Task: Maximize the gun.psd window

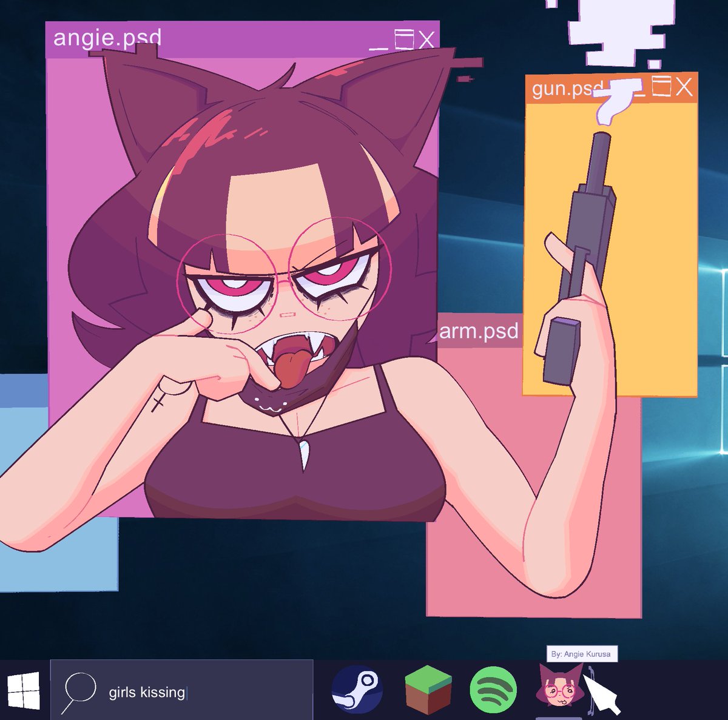Action: (x=661, y=86)
